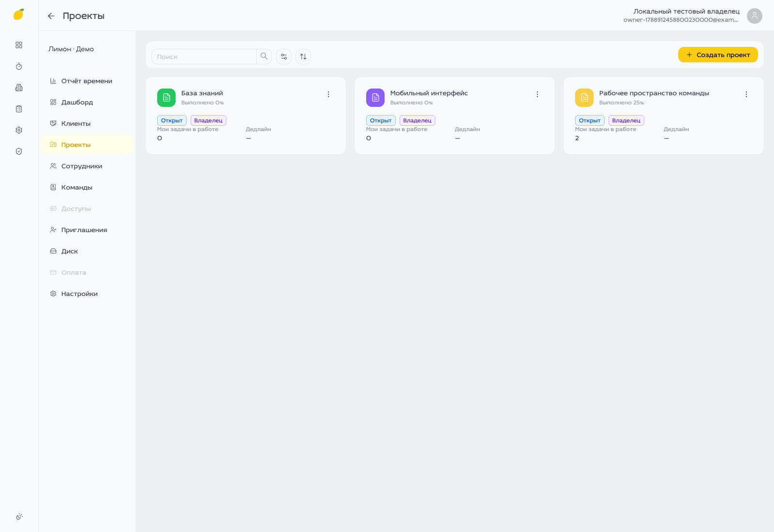This screenshot has width=774, height=532.
Task: Click the yellow Рабочее пространство project icon
Action: pos(584,98)
